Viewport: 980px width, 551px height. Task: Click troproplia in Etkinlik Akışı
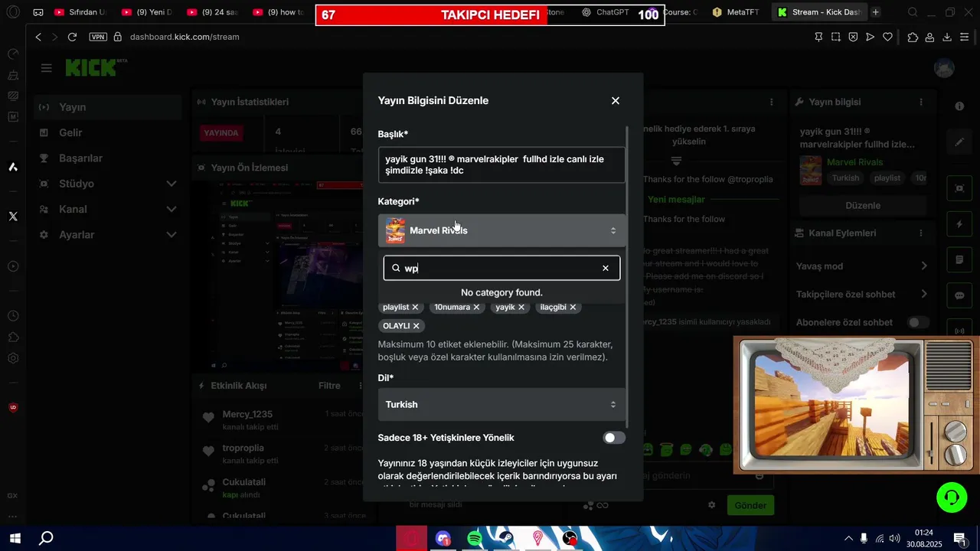(x=243, y=448)
